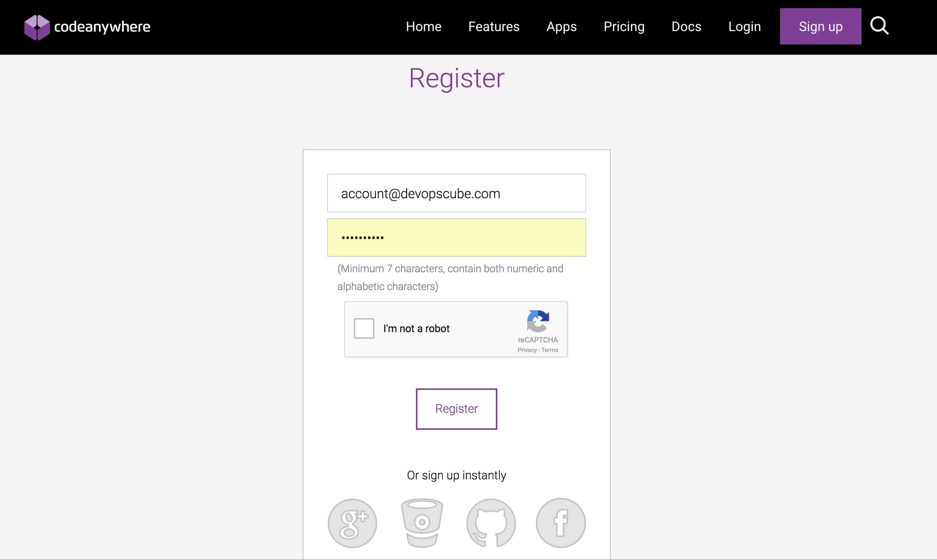Click the reCAPTCHA logo icon

538,321
